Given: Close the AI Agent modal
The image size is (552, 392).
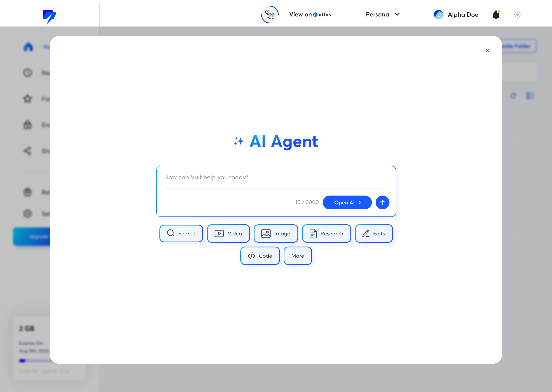Looking at the screenshot, I should (x=487, y=51).
